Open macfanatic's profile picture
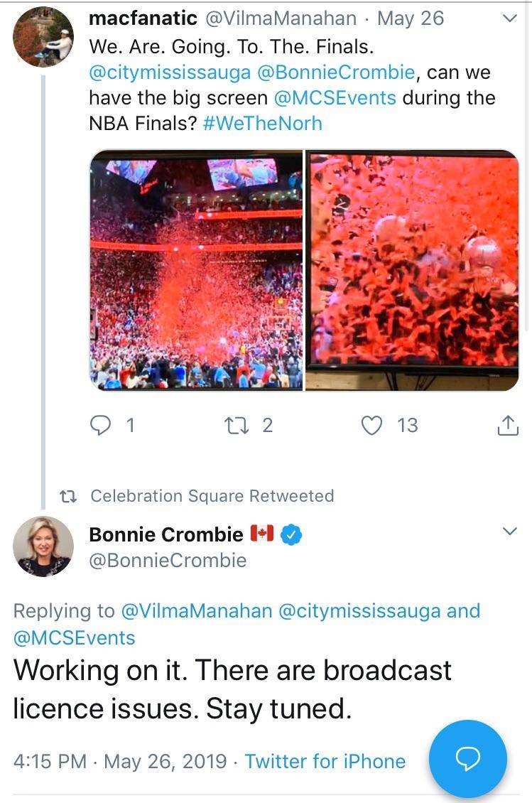Image resolution: width=532 pixels, height=803 pixels. 43,36
